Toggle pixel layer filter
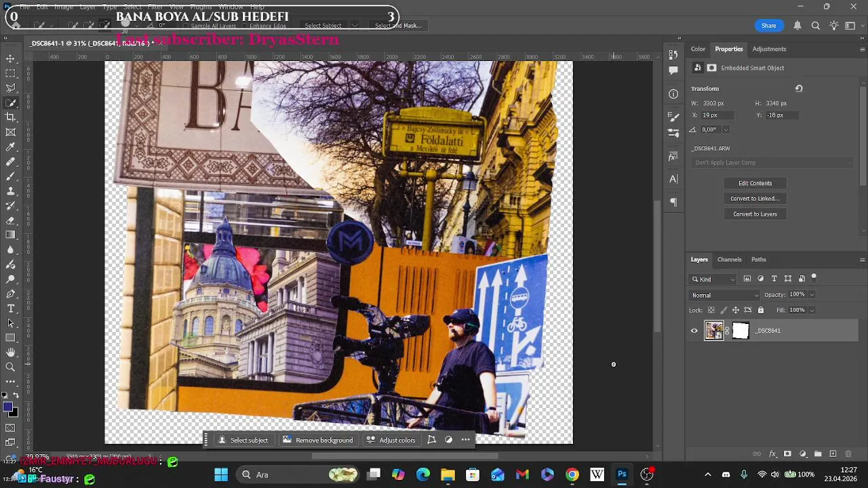This screenshot has width=868, height=488. pos(747,279)
